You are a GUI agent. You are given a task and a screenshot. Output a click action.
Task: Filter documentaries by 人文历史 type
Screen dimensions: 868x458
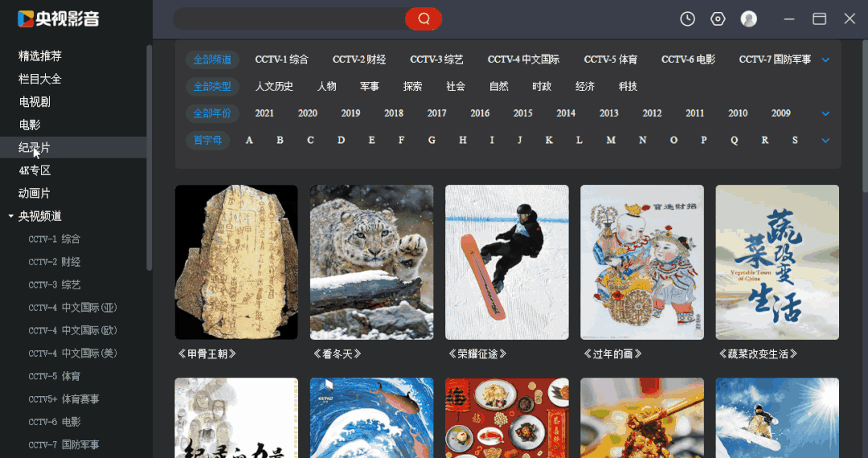point(274,86)
